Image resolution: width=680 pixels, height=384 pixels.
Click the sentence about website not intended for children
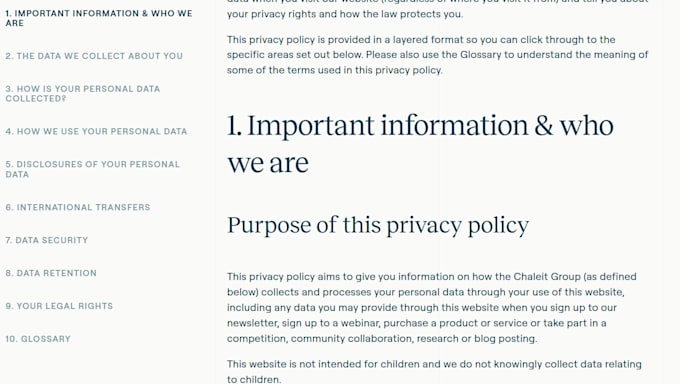point(434,371)
